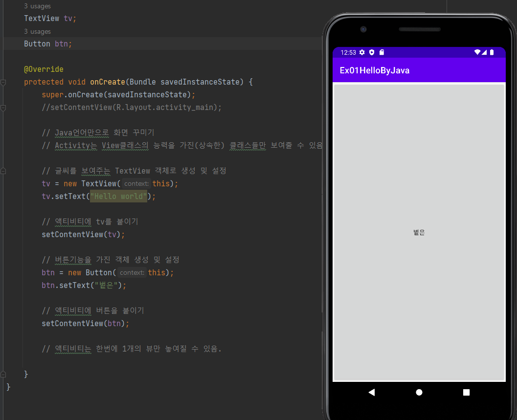Collapse the fold marker at '글씨를 보여주는' comment
The height and width of the screenshot is (420, 517).
click(3, 171)
